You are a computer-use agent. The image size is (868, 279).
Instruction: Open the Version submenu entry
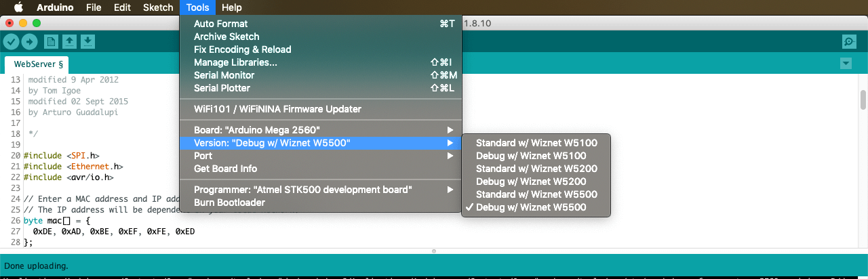pyautogui.click(x=321, y=143)
